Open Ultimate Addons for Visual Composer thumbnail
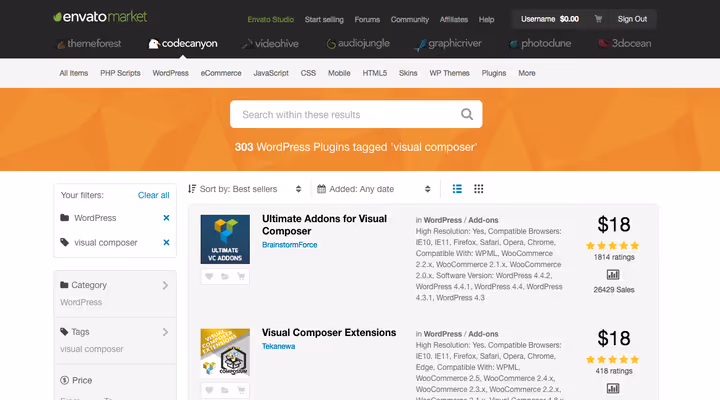720x400 pixels. click(225, 239)
